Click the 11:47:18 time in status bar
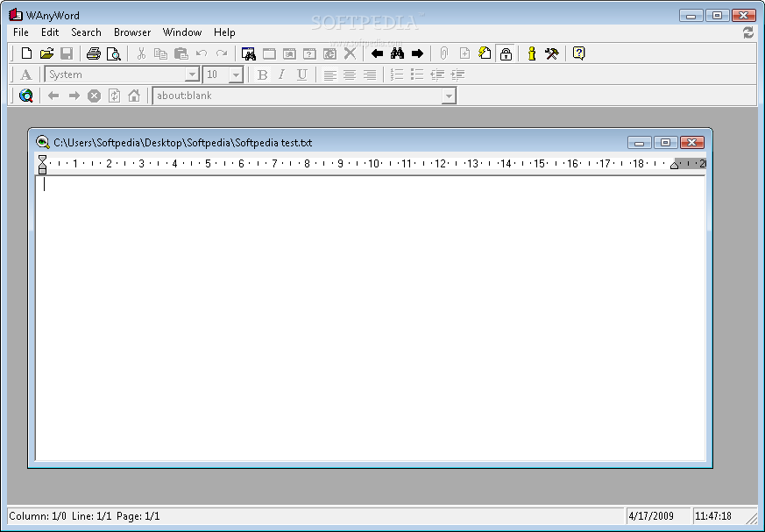This screenshot has height=532, width=765. point(712,516)
